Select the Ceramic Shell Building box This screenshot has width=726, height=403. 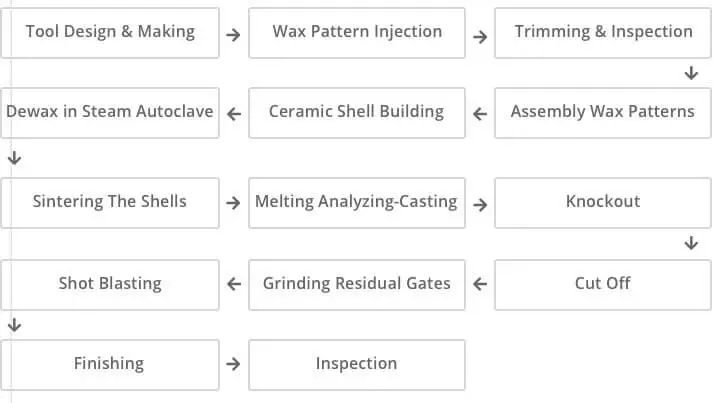click(x=357, y=112)
